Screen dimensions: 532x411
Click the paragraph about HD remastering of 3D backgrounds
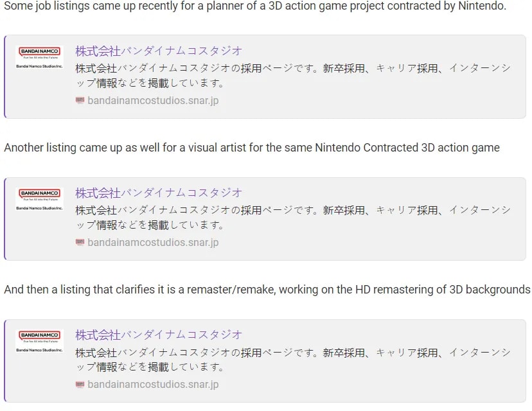[x=267, y=290]
